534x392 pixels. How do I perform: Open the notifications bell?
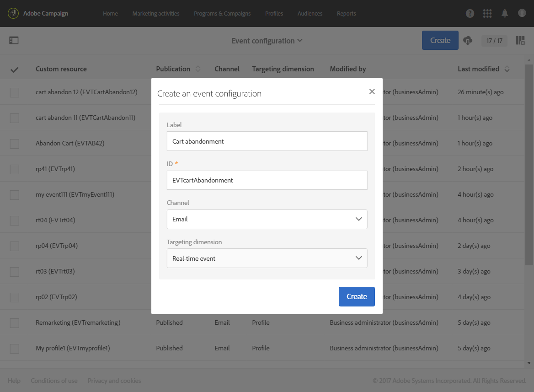(x=505, y=13)
